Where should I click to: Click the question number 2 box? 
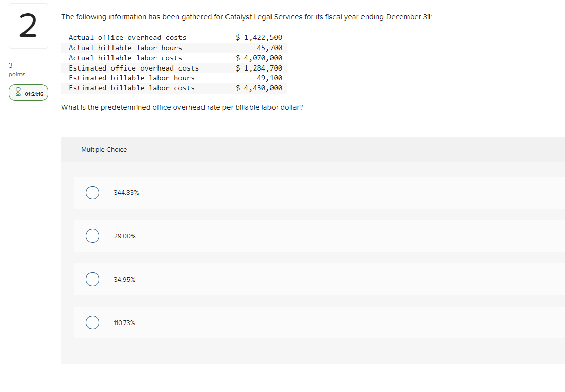point(28,26)
